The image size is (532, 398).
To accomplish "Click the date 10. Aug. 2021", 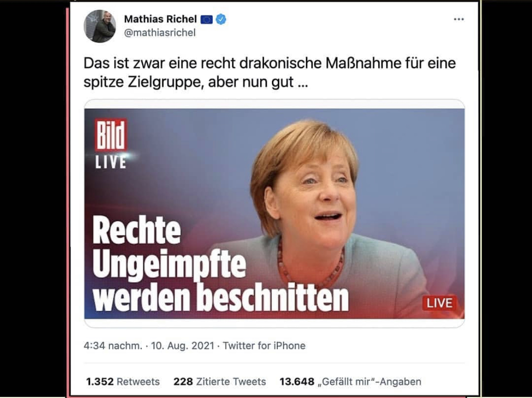I will click(182, 346).
